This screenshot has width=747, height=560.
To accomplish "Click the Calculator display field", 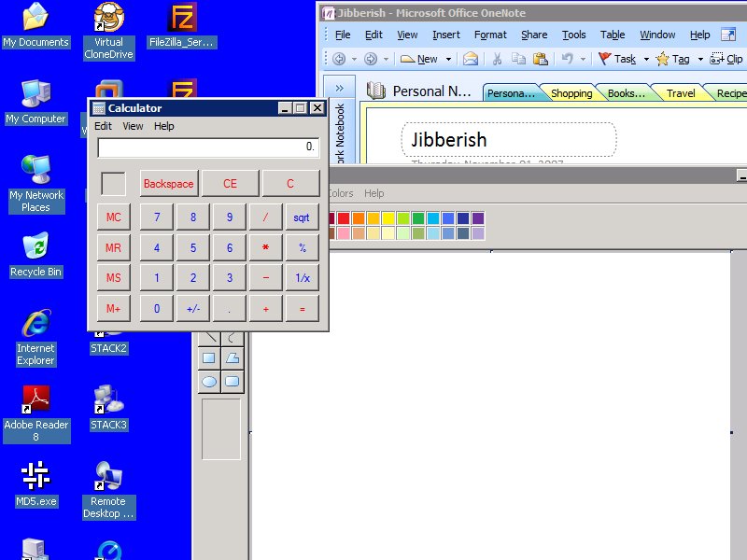I will point(208,147).
